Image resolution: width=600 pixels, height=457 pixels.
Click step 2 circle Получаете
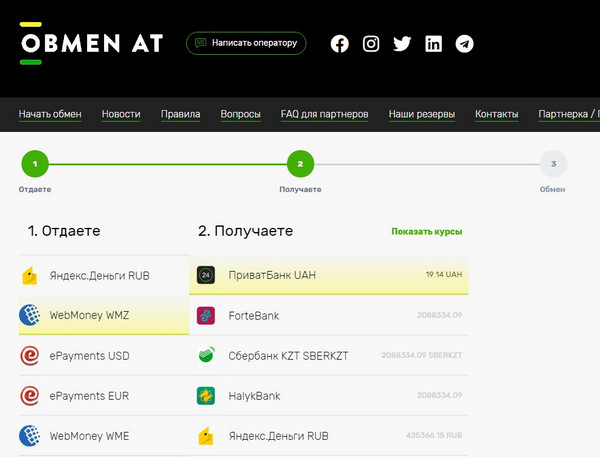[x=300, y=164]
